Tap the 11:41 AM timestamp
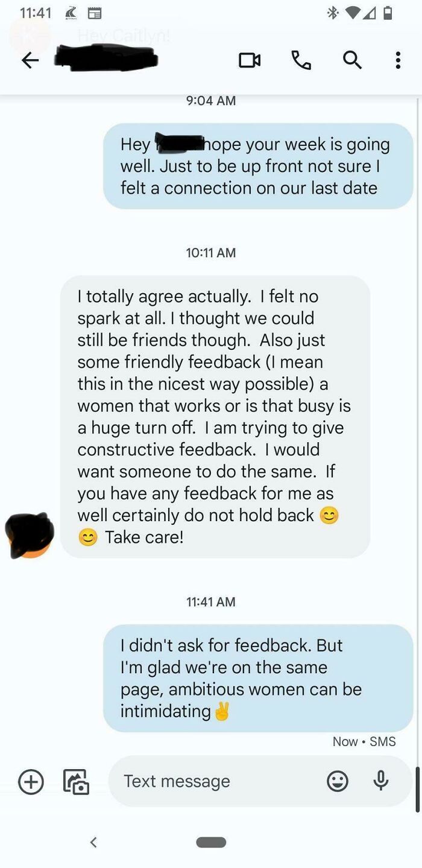422x868 pixels. pos(210,601)
